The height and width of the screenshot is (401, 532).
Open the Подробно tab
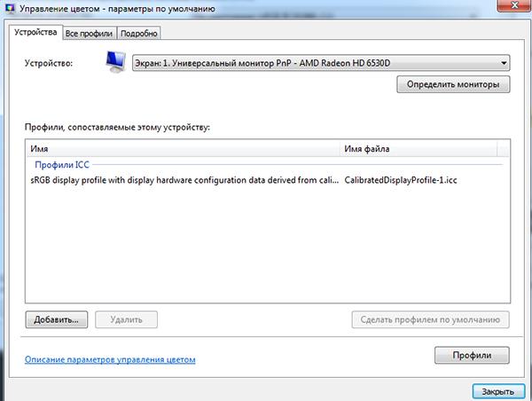(x=139, y=34)
